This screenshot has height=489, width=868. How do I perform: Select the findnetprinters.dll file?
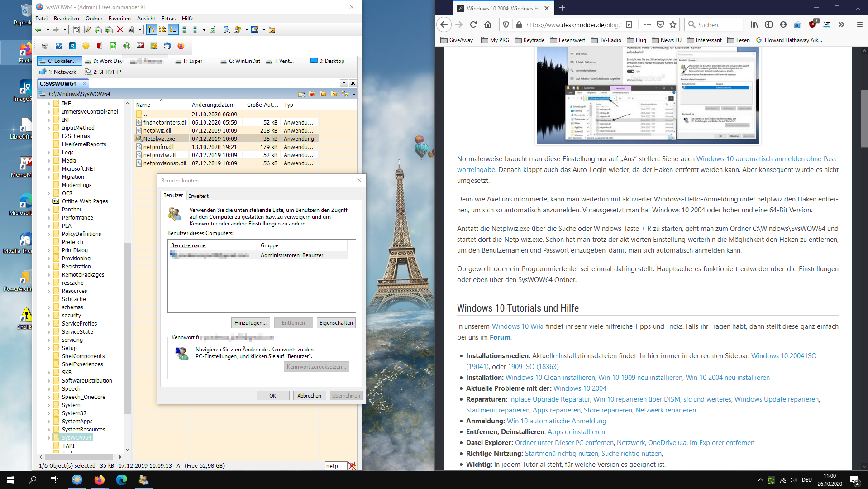pyautogui.click(x=165, y=123)
